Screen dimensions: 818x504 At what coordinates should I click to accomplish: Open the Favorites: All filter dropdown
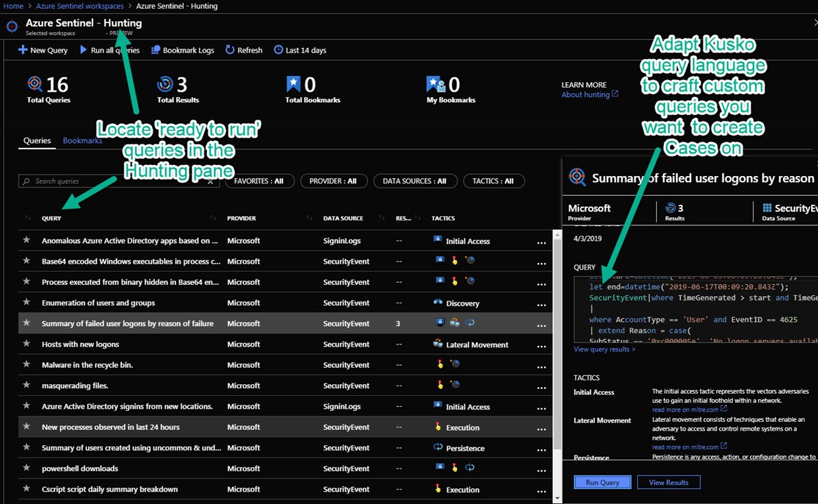[258, 181]
